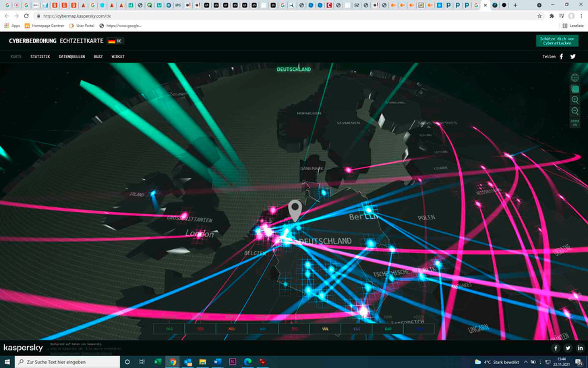The width and height of the screenshot is (588, 368).
Task: Click the DEUTSCHLAND label above the globe
Action: pyautogui.click(x=293, y=69)
